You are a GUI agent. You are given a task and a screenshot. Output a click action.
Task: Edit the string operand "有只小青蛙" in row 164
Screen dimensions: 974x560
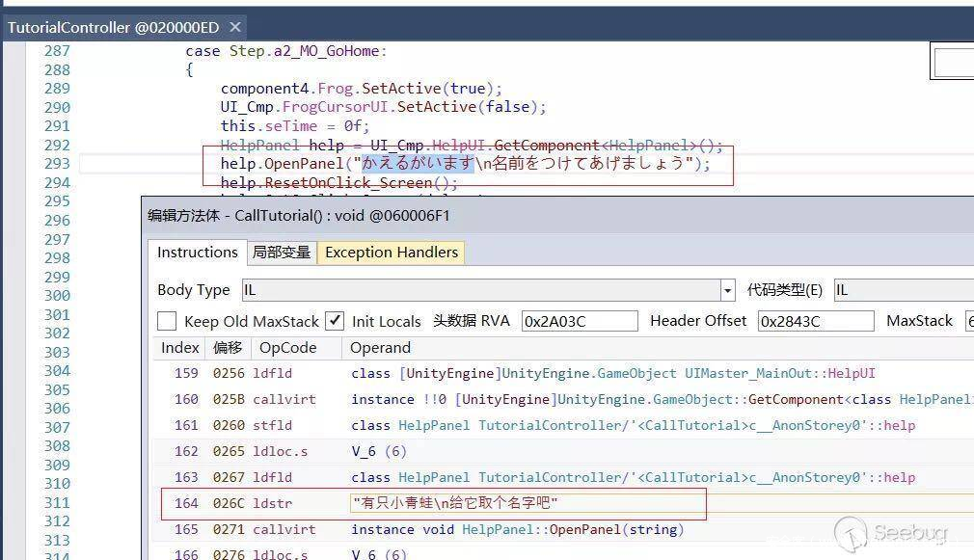[x=455, y=503]
